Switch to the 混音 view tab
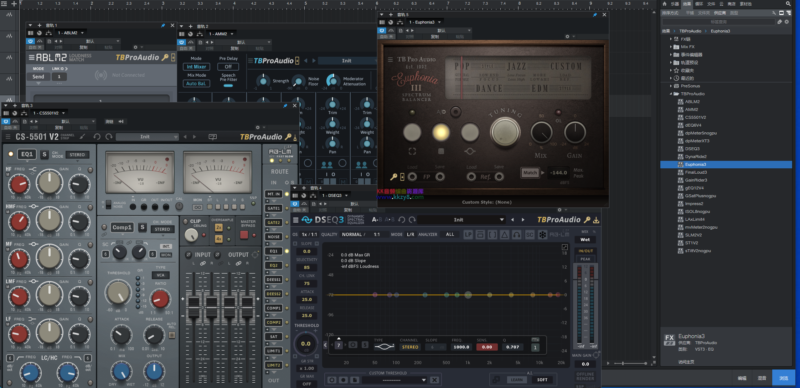 pyautogui.click(x=762, y=378)
